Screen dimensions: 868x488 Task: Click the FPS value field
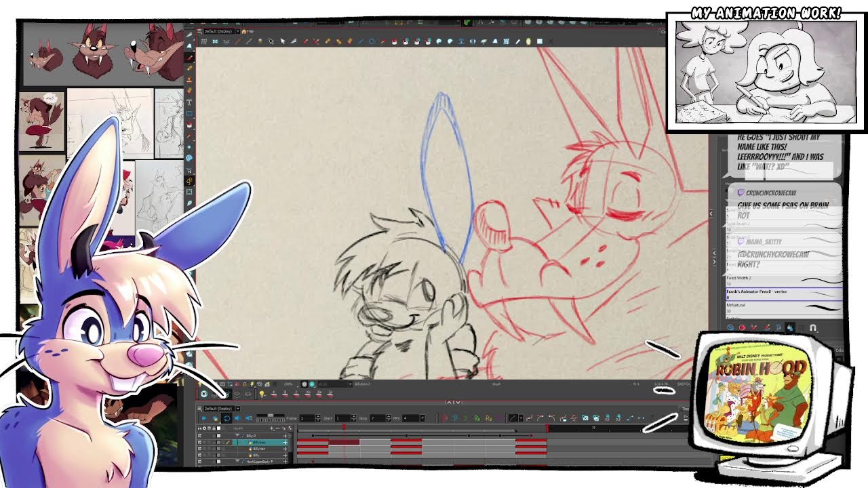pyautogui.click(x=410, y=418)
